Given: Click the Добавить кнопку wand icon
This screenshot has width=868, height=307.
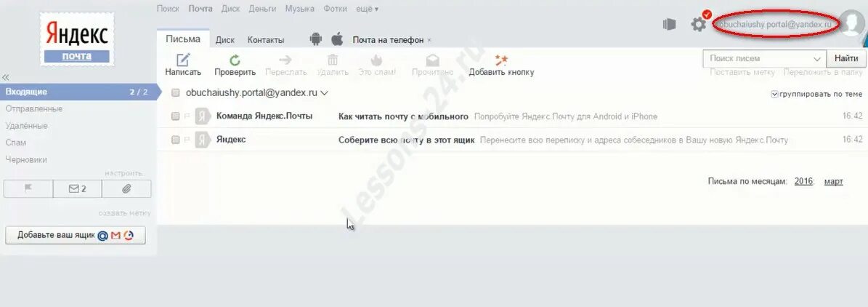Looking at the screenshot, I should pos(501,60).
